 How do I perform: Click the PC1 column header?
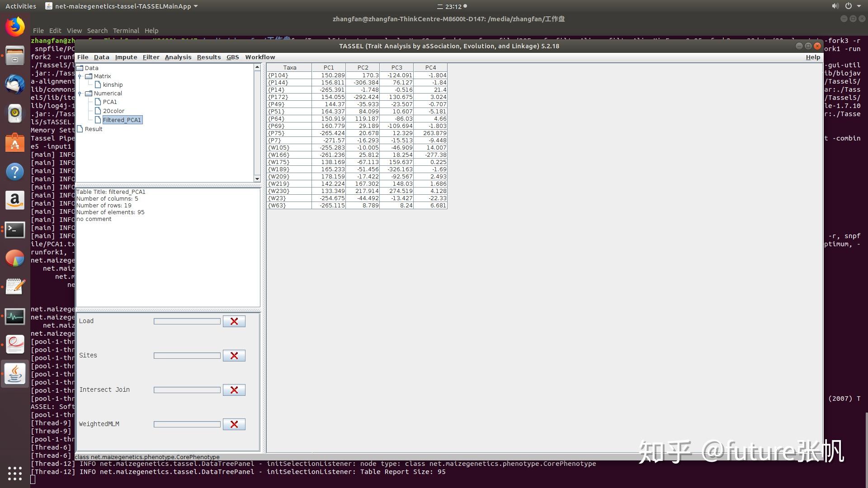click(x=329, y=68)
